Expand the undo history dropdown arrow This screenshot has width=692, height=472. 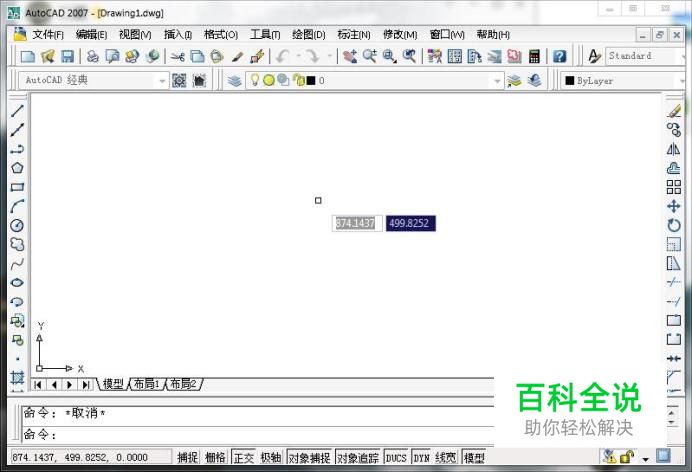pyautogui.click(x=298, y=56)
